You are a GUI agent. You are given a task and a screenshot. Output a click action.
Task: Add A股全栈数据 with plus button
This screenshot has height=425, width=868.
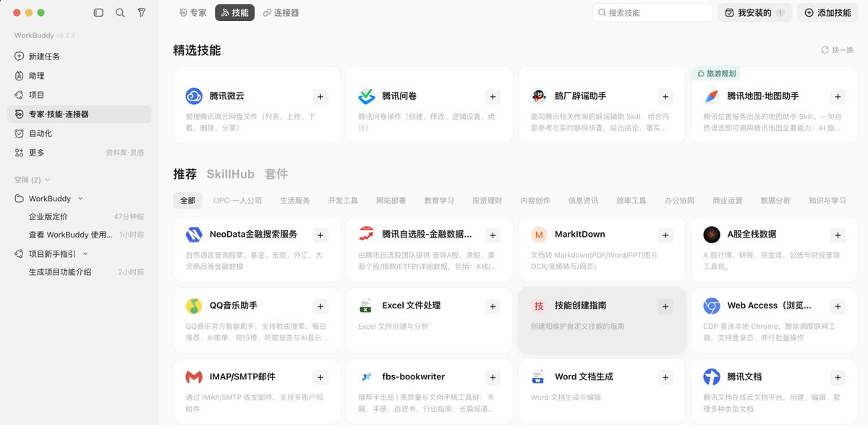point(838,235)
